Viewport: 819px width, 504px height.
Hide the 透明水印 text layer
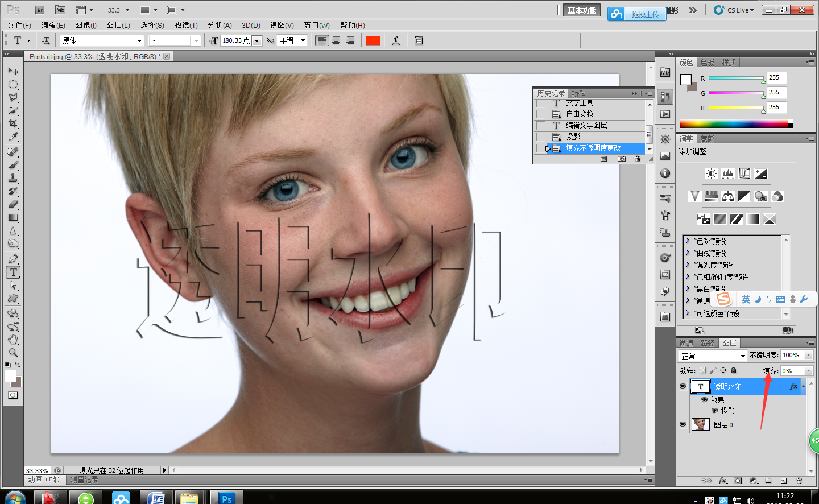[682, 386]
